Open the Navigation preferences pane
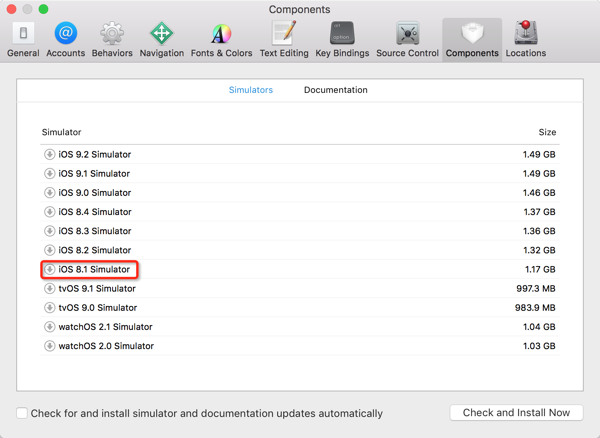The width and height of the screenshot is (600, 438). point(161,39)
